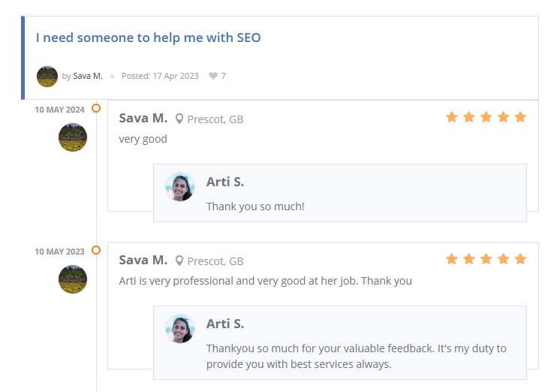Click the location pin icon in the "very good" review

179,119
